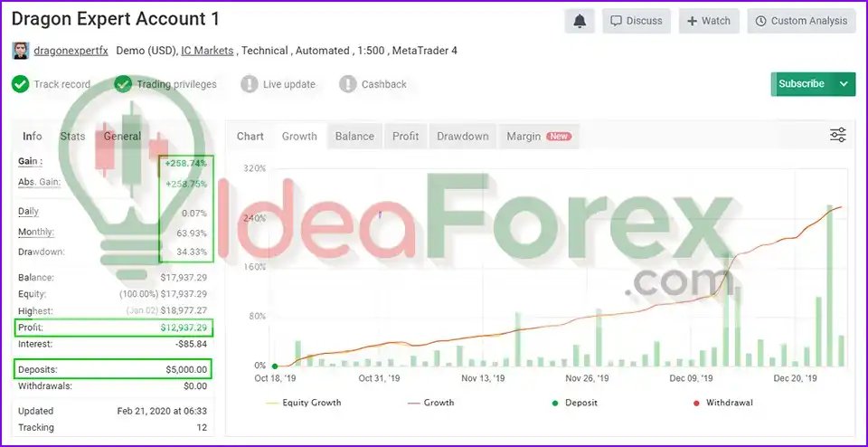
Task: Click the Cashback warning icon
Action: tap(347, 84)
